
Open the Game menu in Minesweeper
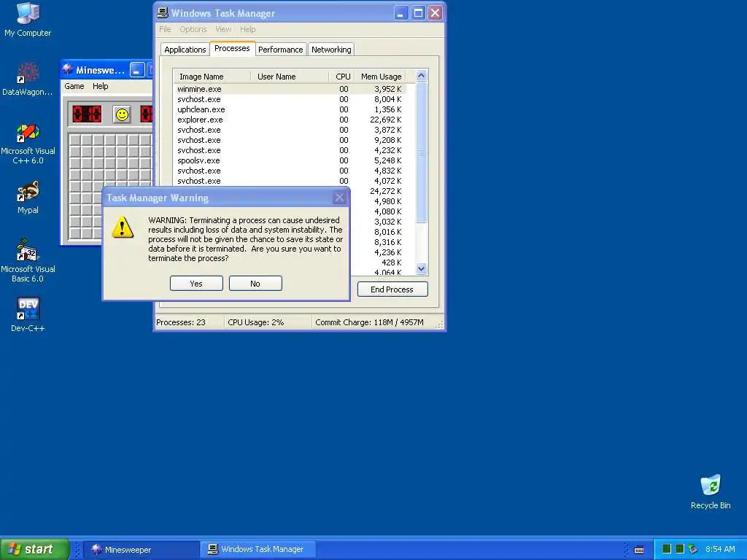point(74,86)
